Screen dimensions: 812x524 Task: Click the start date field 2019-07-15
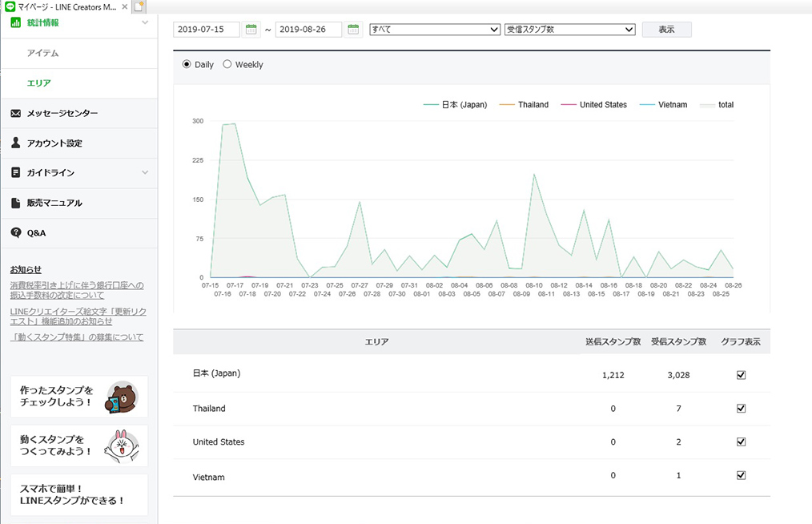coord(207,30)
